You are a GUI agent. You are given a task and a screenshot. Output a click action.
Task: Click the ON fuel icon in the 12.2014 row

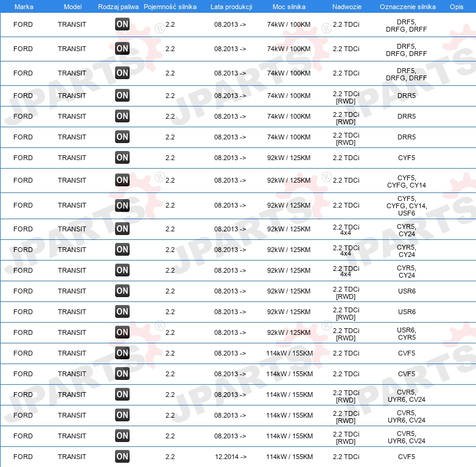tap(122, 456)
